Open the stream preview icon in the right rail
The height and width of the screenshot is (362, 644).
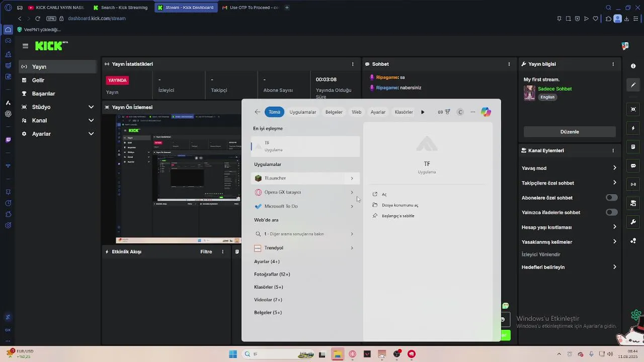[x=633, y=109]
